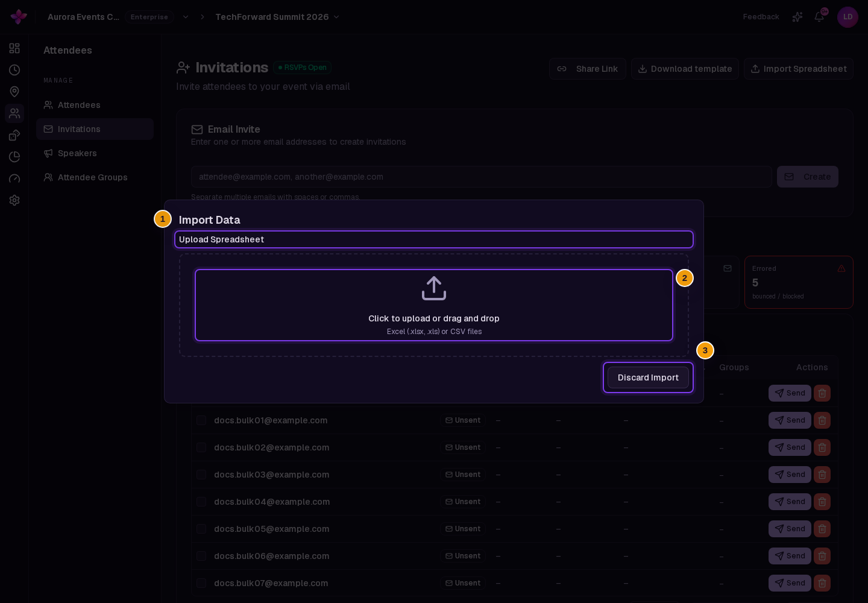
Task: Click the Import Spreadsheet header button
Action: pos(798,69)
